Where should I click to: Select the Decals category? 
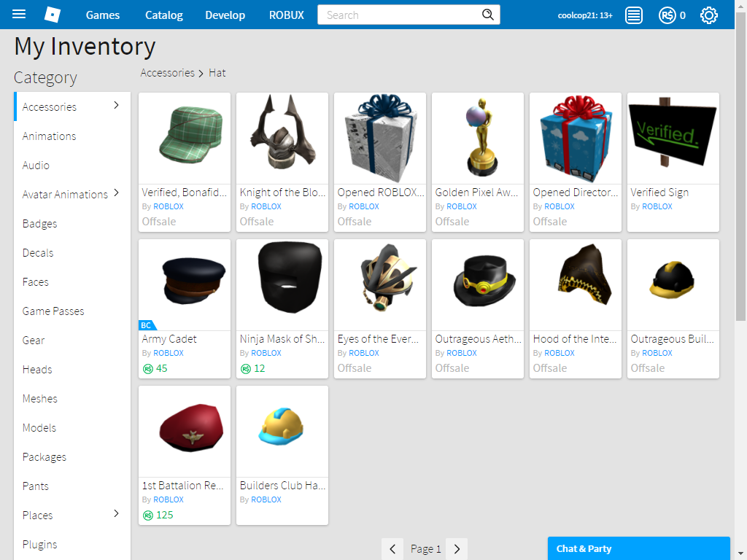tap(72, 253)
